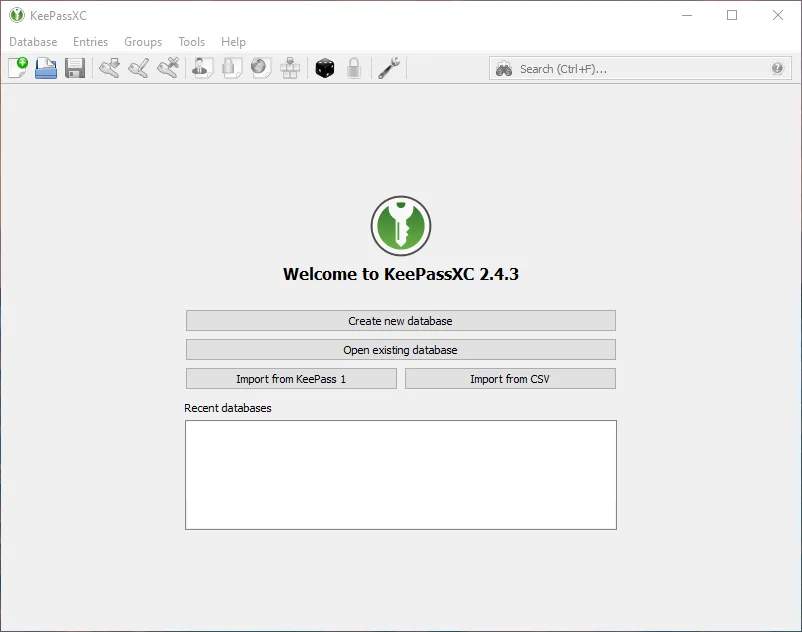
Task: Open the Tools menu
Action: click(x=191, y=42)
